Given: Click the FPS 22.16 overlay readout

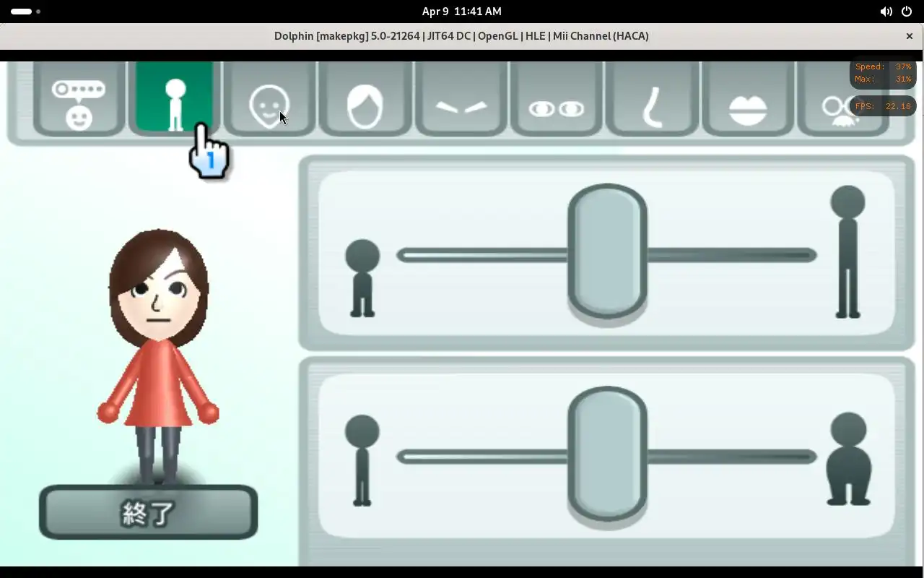Looking at the screenshot, I should click(883, 106).
